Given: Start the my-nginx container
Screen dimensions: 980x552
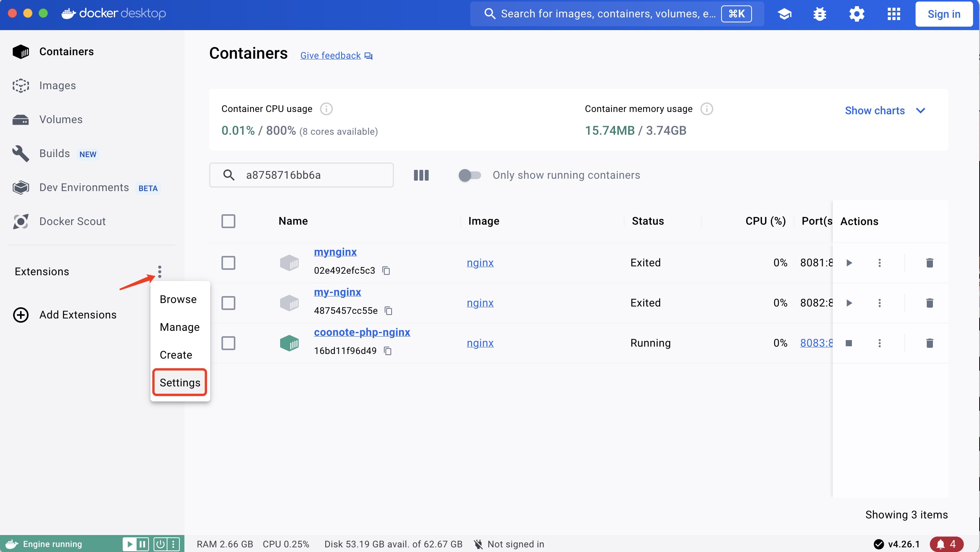Looking at the screenshot, I should 849,303.
